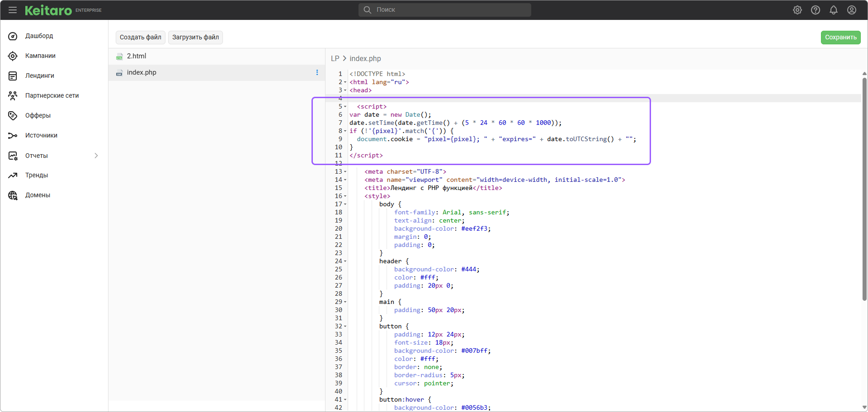Click the Загрузить файл button
868x412 pixels.
[x=195, y=37]
